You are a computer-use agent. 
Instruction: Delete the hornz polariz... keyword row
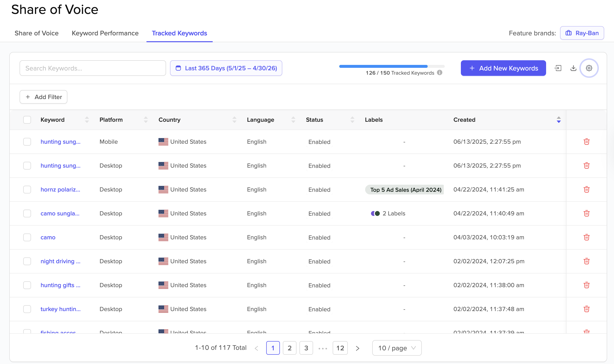(x=586, y=190)
